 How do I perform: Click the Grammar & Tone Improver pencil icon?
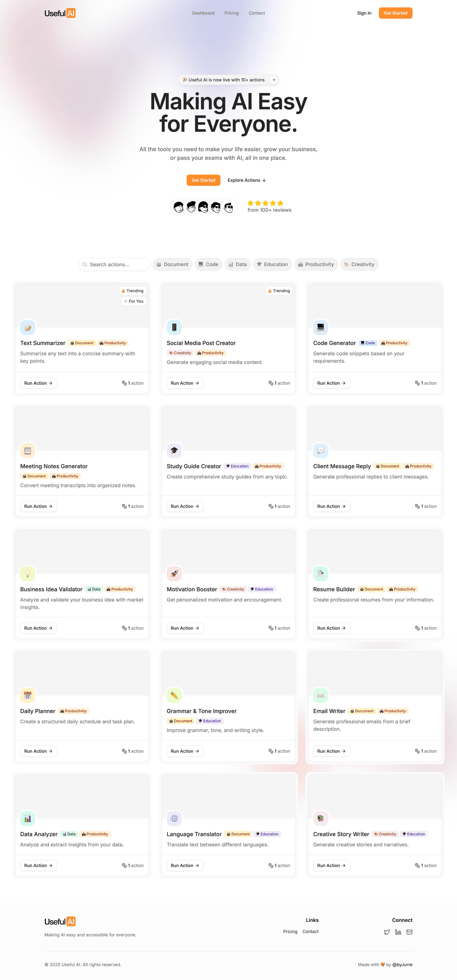click(x=174, y=695)
